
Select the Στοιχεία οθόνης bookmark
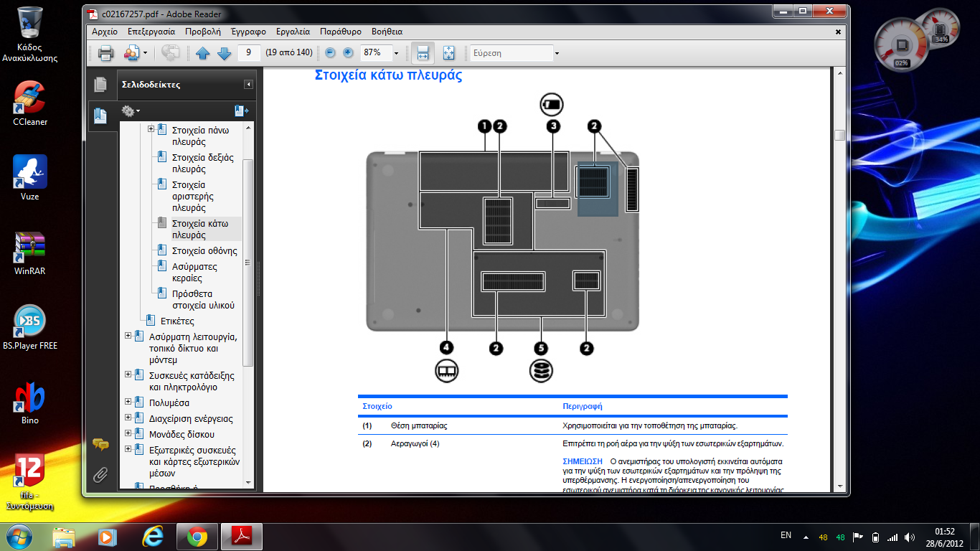(x=204, y=250)
